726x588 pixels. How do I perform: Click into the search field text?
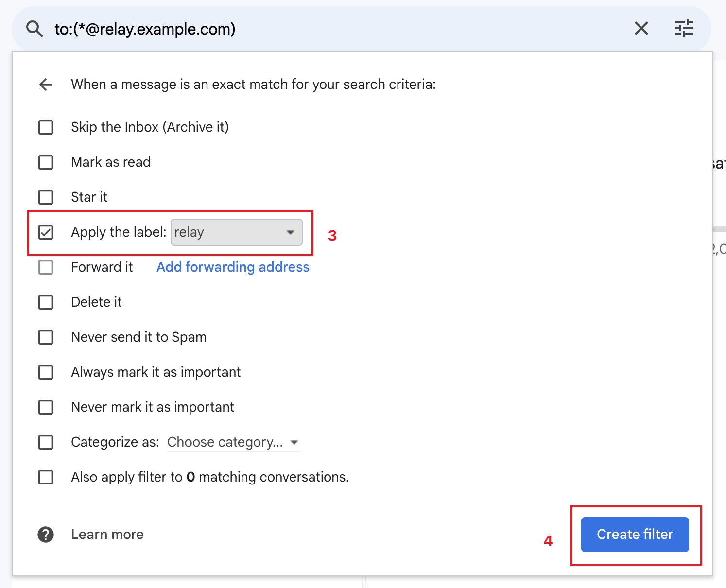coord(145,29)
